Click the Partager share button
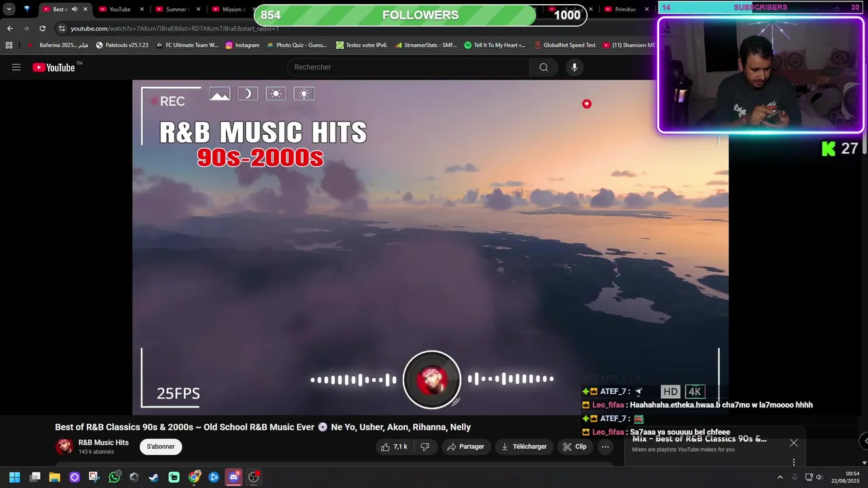This screenshot has height=488, width=868. tap(466, 447)
